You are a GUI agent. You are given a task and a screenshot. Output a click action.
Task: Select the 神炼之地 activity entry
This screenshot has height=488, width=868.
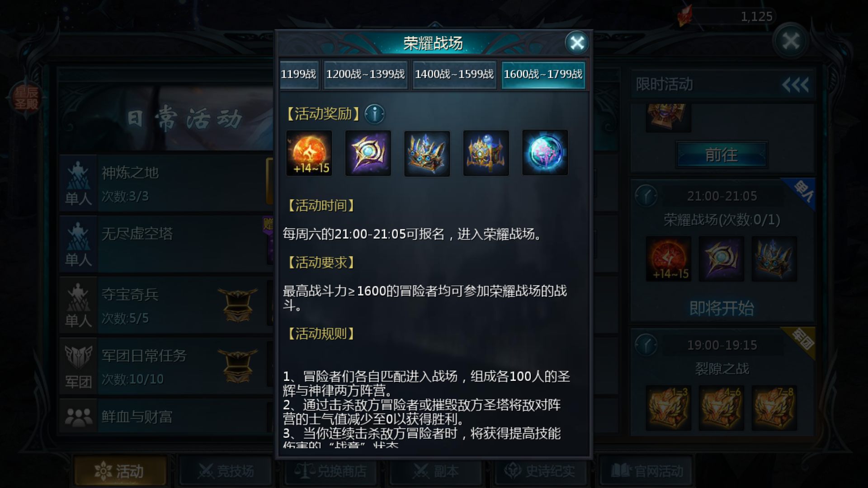pos(166,183)
